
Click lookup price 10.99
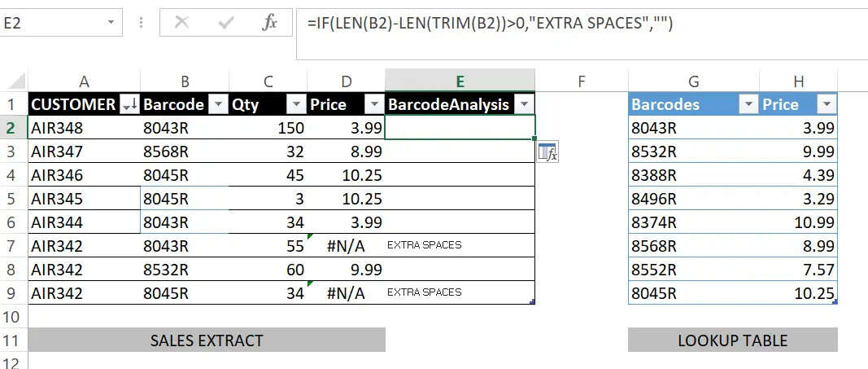[x=798, y=222]
